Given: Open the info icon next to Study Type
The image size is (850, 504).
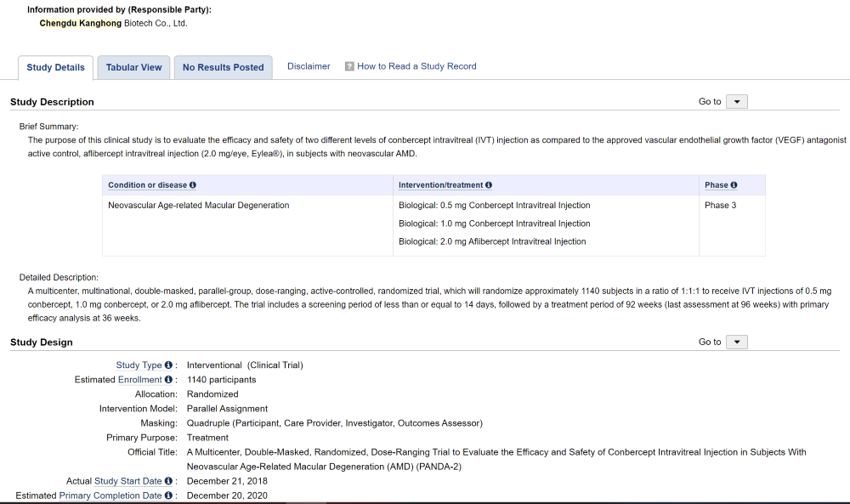Looking at the screenshot, I should pos(168,365).
